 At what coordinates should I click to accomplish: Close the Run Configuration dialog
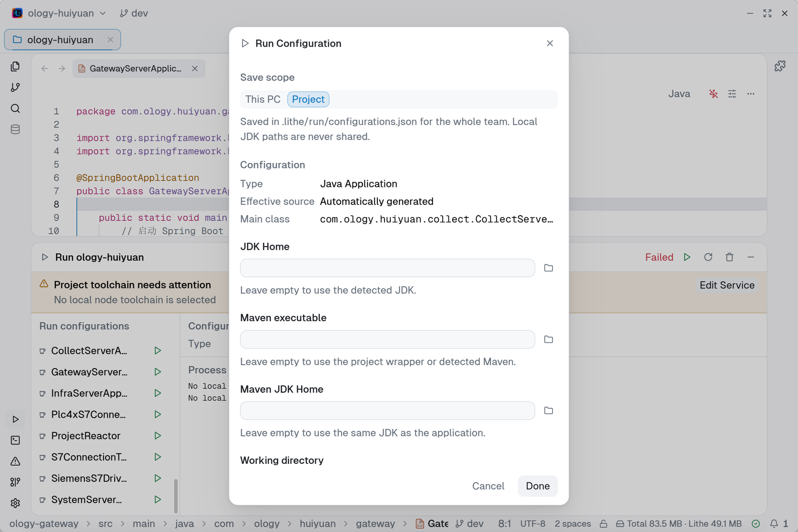550,43
